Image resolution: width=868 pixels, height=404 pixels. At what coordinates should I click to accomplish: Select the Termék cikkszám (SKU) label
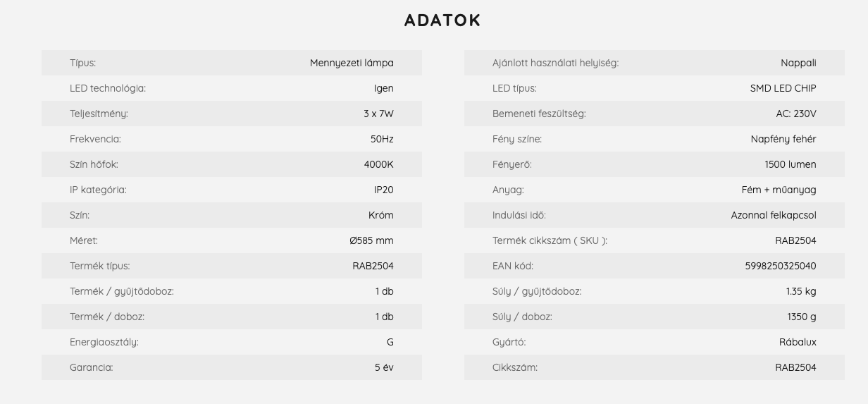(x=550, y=240)
